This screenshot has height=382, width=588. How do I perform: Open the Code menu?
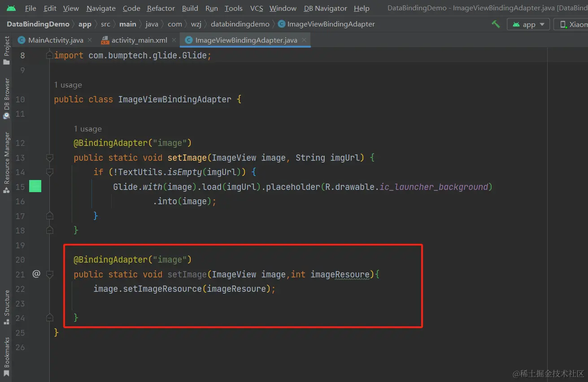coord(131,8)
